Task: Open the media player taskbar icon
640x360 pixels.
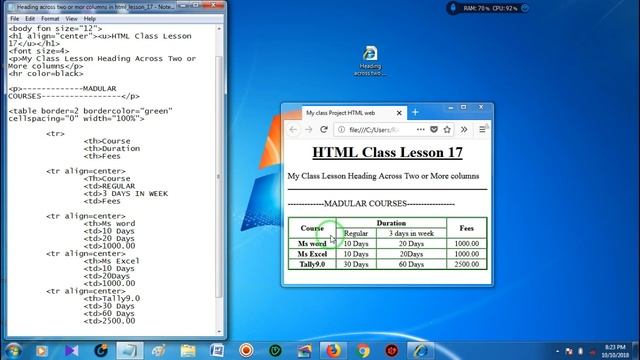Action: click(42, 351)
